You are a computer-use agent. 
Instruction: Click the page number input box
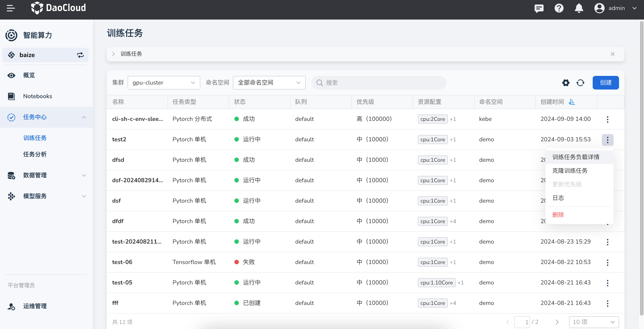click(522, 322)
